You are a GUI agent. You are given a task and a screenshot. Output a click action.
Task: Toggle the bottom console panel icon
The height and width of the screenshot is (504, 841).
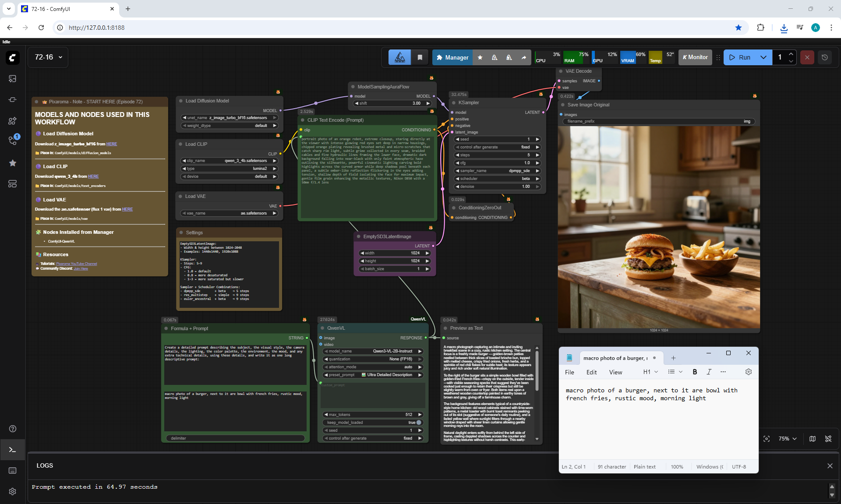[12, 450]
